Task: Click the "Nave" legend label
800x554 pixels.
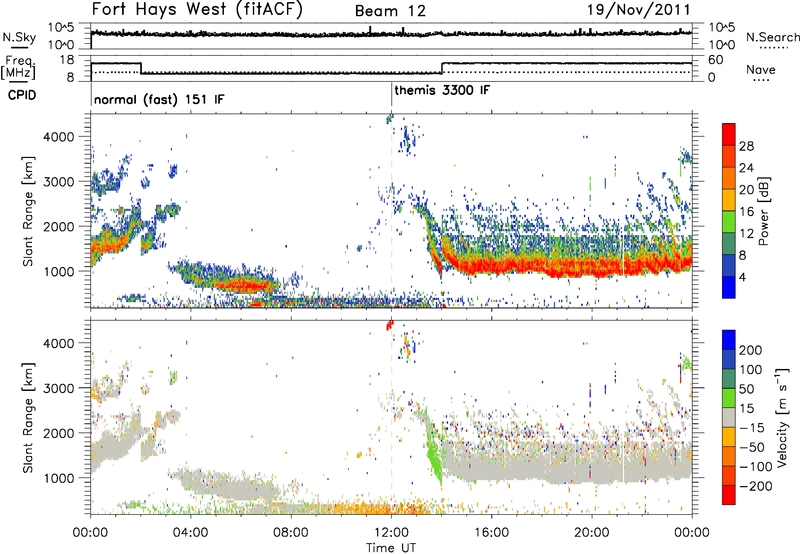Action: (761, 69)
